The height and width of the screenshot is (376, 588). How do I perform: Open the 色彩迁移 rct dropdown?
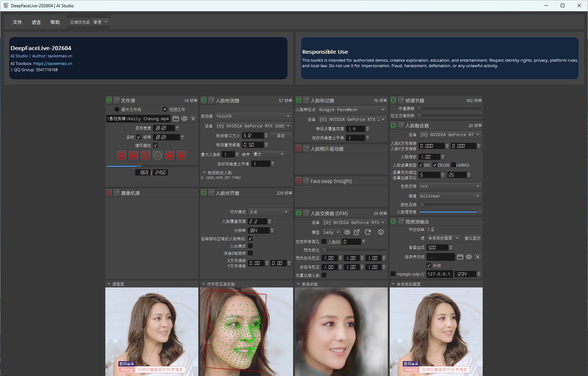(450, 186)
